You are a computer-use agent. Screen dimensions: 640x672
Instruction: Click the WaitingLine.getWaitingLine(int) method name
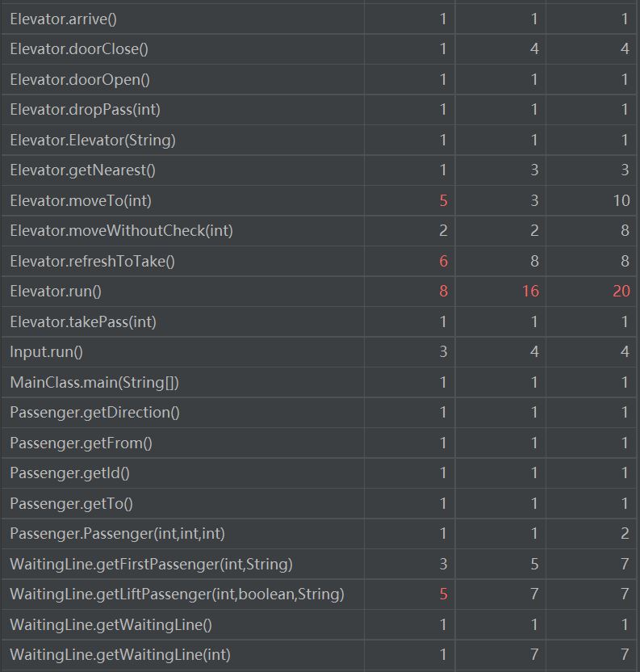point(125,655)
